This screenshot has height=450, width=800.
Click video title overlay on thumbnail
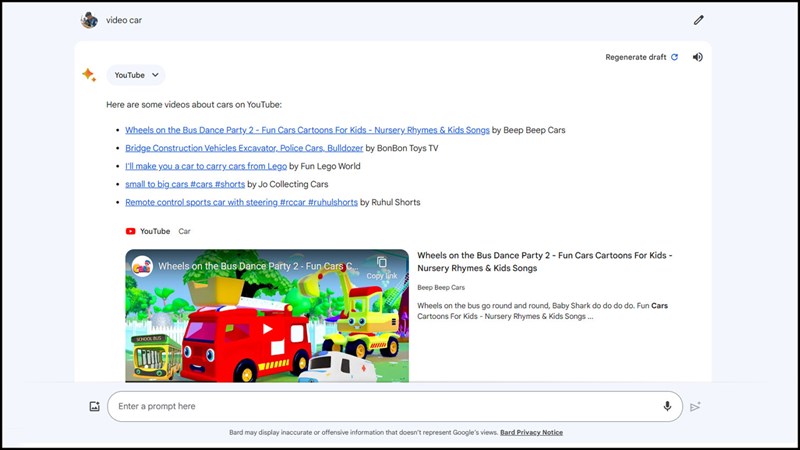click(x=258, y=266)
